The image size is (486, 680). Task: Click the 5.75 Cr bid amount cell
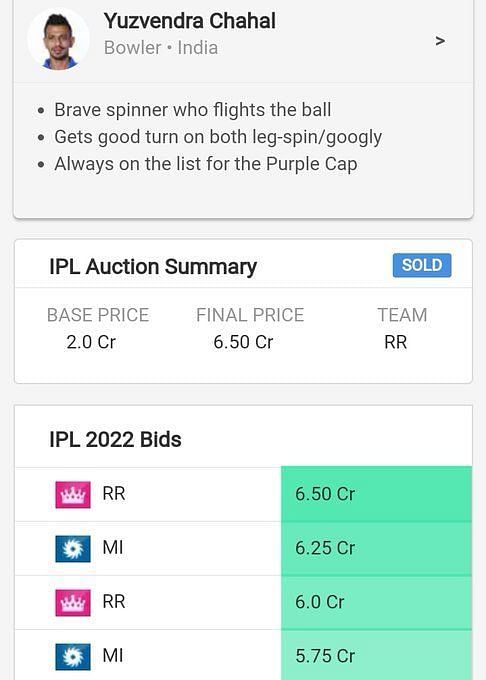pos(376,655)
